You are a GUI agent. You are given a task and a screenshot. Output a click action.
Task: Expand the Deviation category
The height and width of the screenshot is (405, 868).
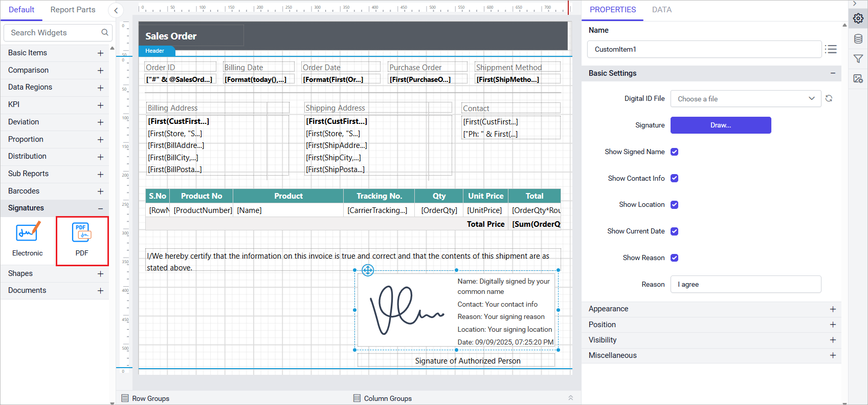[101, 122]
